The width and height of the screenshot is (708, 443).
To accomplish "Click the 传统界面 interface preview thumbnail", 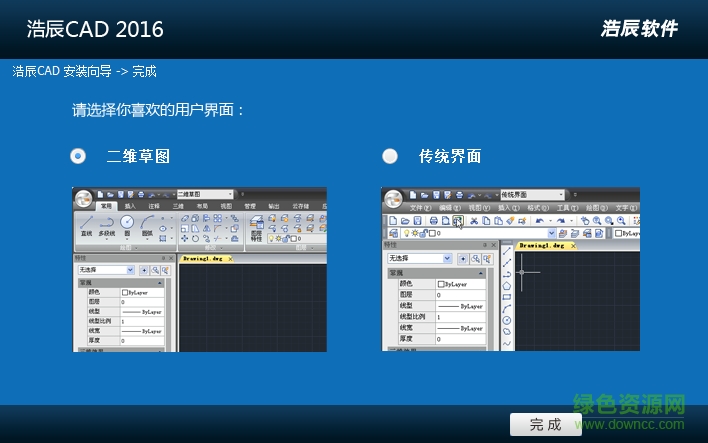I will (511, 269).
